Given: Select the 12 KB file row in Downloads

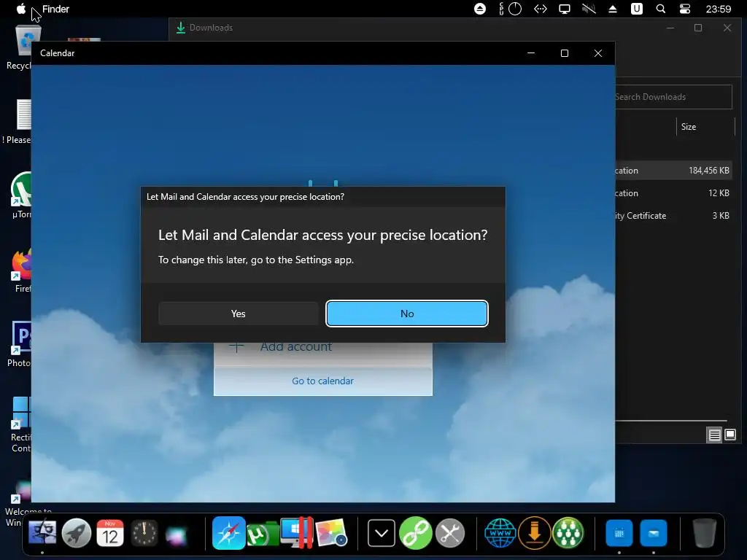Looking at the screenshot, I should point(673,192).
